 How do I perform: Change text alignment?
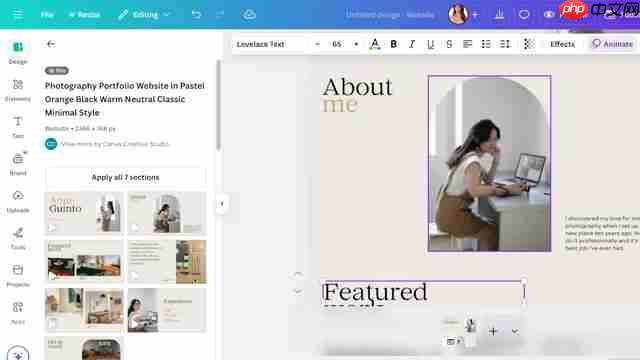(x=467, y=44)
